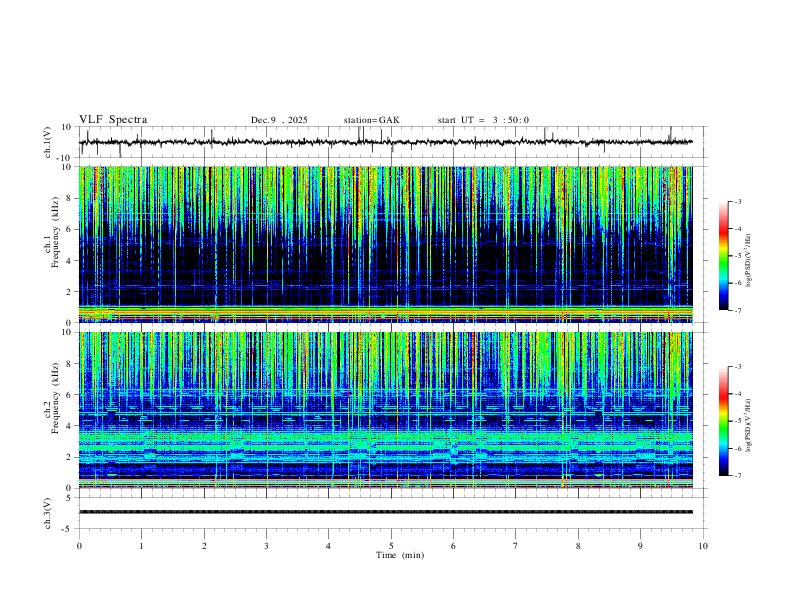Click the "8" tick on ch.1 frequency axis
This screenshot has height=612, width=792.
69,198
